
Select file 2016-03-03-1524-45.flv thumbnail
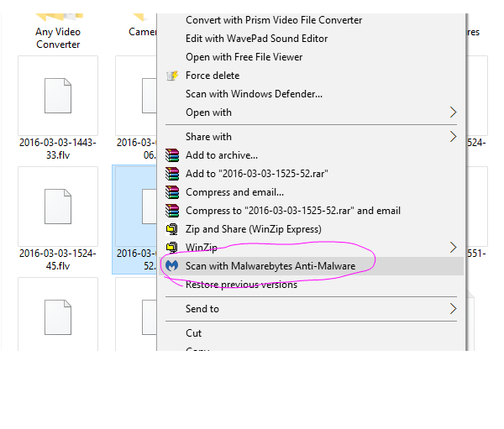(57, 206)
